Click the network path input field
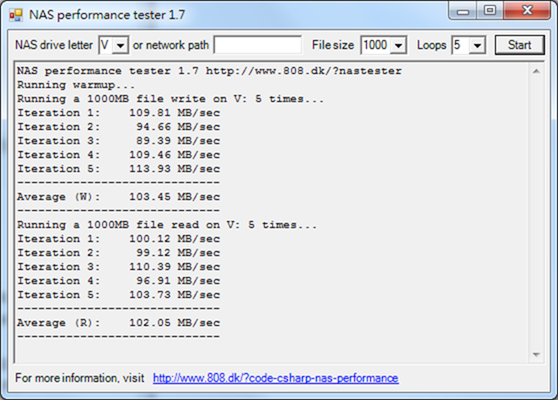Screen dimensions: 558x400 pos(258,45)
